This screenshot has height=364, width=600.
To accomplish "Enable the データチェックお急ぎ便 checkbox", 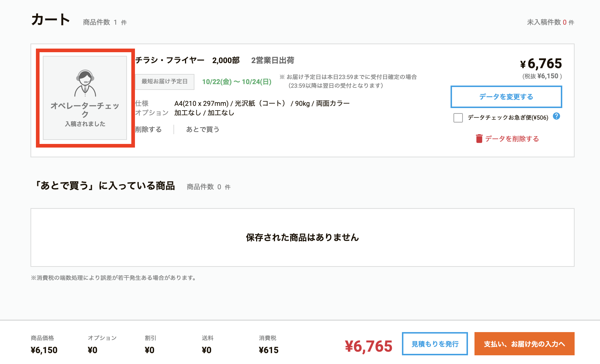I will (x=458, y=118).
